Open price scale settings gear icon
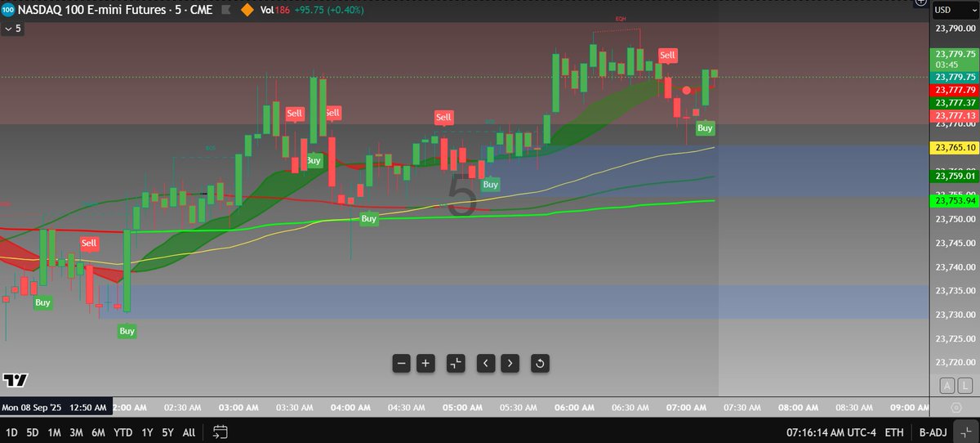The height and width of the screenshot is (443, 980). [x=956, y=406]
